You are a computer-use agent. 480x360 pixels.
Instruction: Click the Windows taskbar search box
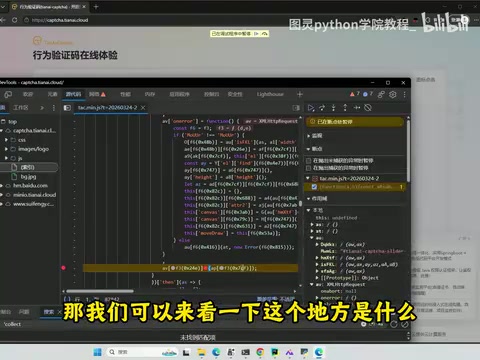click(x=143, y=352)
